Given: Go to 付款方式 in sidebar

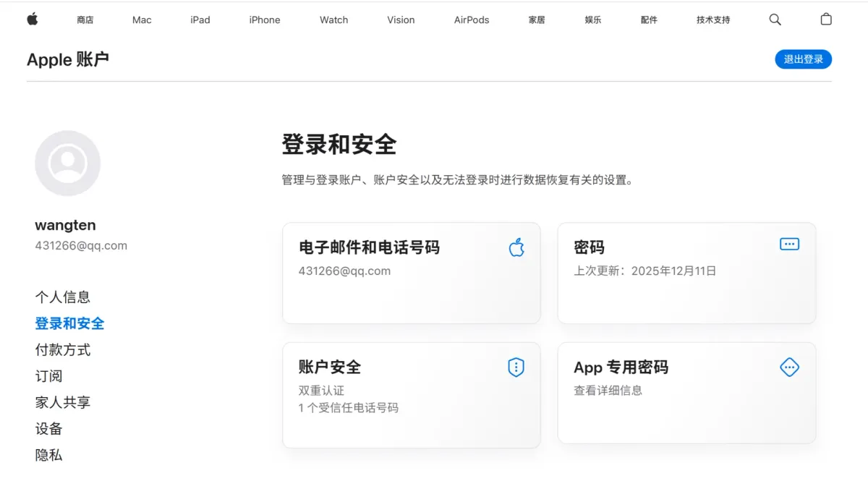Looking at the screenshot, I should 63,350.
